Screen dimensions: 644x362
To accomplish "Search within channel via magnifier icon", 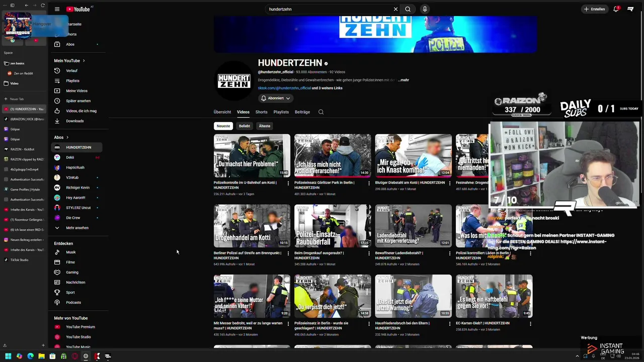I will tap(321, 112).
